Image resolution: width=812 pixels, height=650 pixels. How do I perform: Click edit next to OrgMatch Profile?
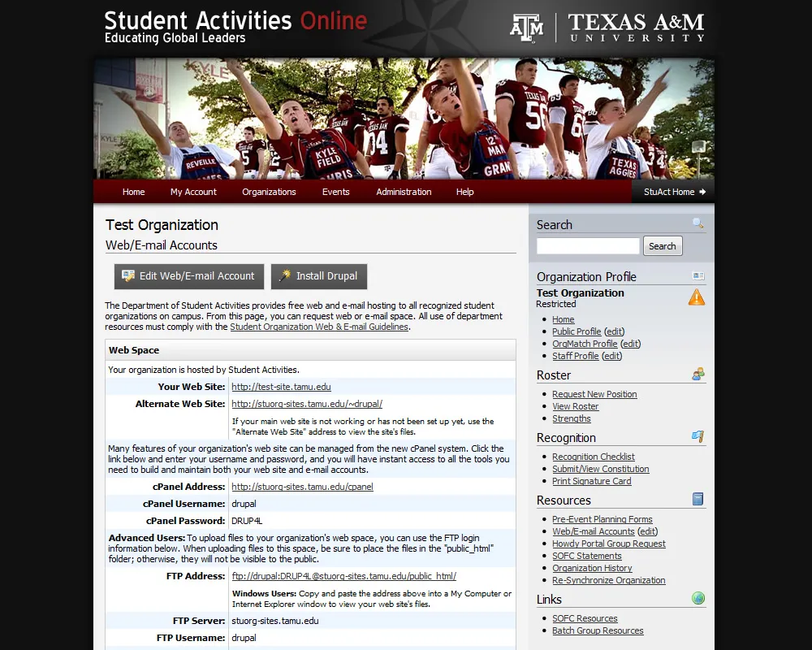click(x=630, y=344)
